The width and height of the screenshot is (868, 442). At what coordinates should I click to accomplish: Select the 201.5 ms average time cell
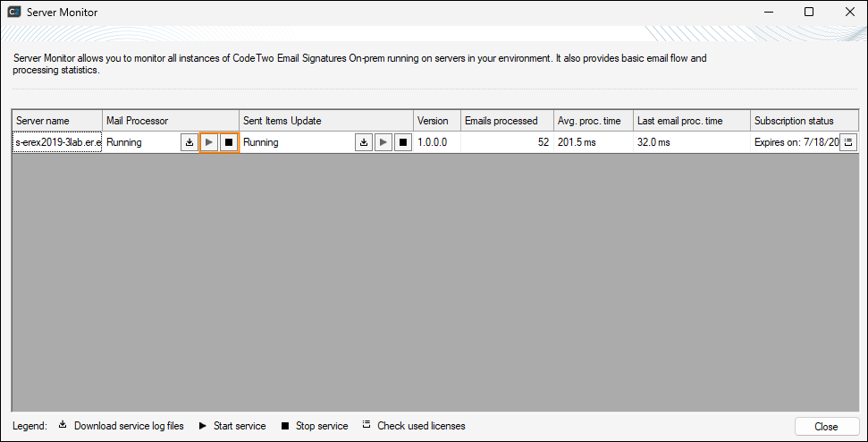(x=594, y=142)
